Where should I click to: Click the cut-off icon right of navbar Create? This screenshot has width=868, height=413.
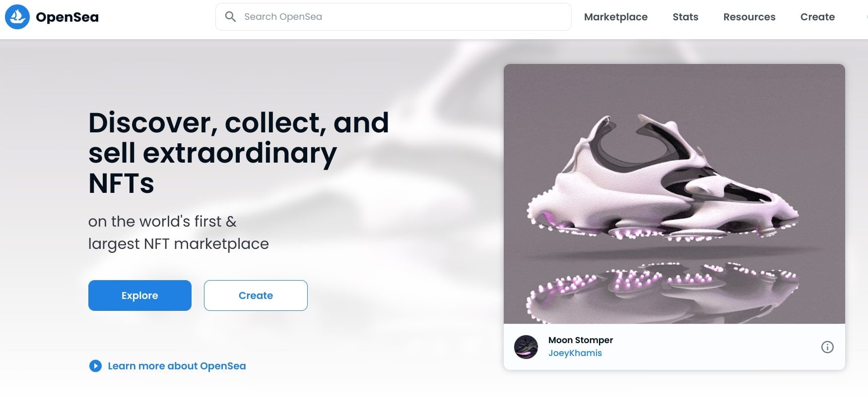866,17
